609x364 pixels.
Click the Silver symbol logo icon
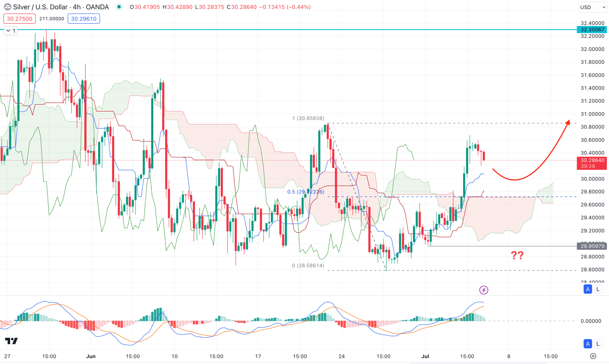(x=7, y=7)
